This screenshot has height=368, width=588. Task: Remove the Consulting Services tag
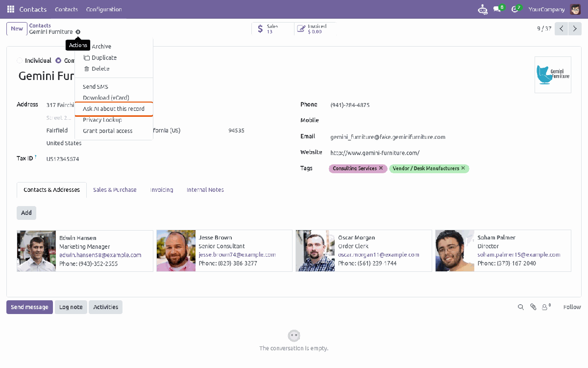coord(381,168)
